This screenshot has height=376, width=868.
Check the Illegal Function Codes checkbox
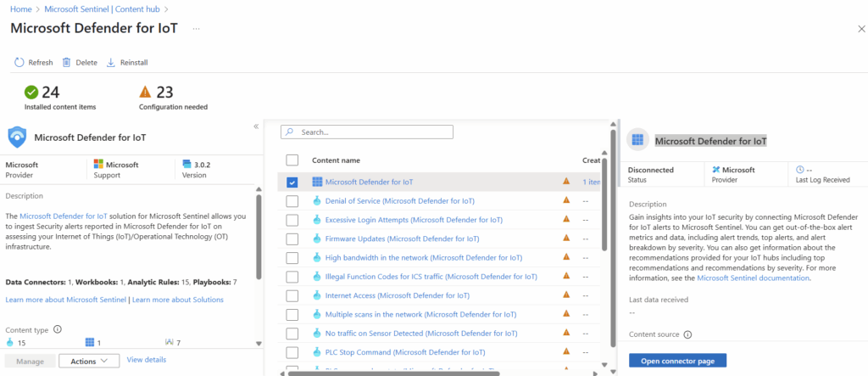pyautogui.click(x=292, y=276)
